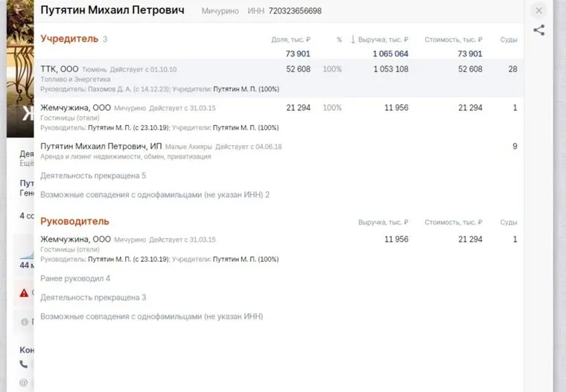Click the @ email icon
Viewport: 566px width, 392px height.
point(24,382)
